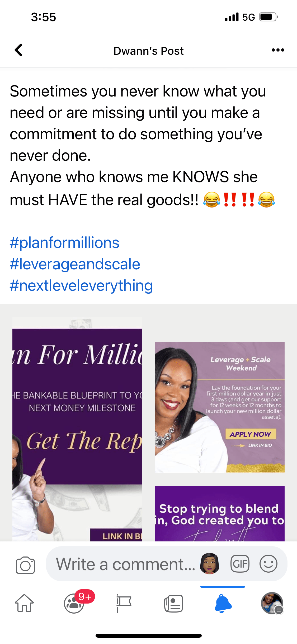The width and height of the screenshot is (297, 644).
Task: Open the Notifications bell tab
Action: point(223,603)
